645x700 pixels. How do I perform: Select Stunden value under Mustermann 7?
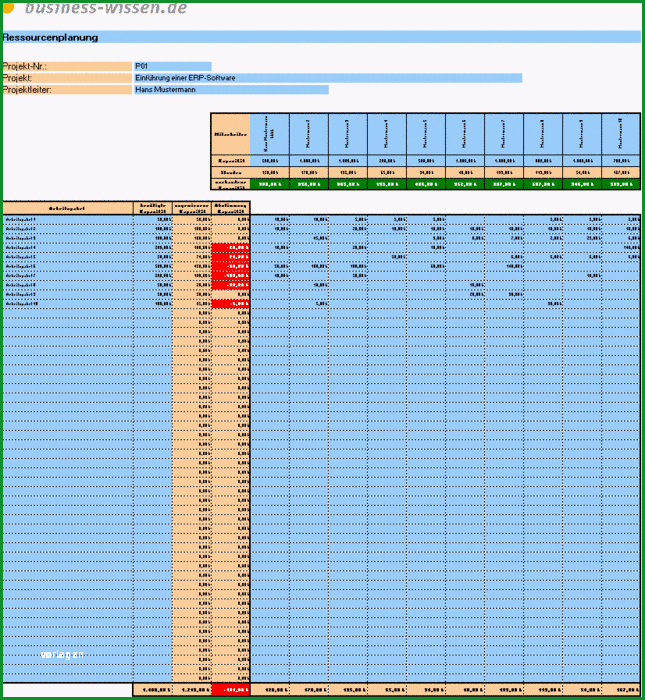pos(504,172)
